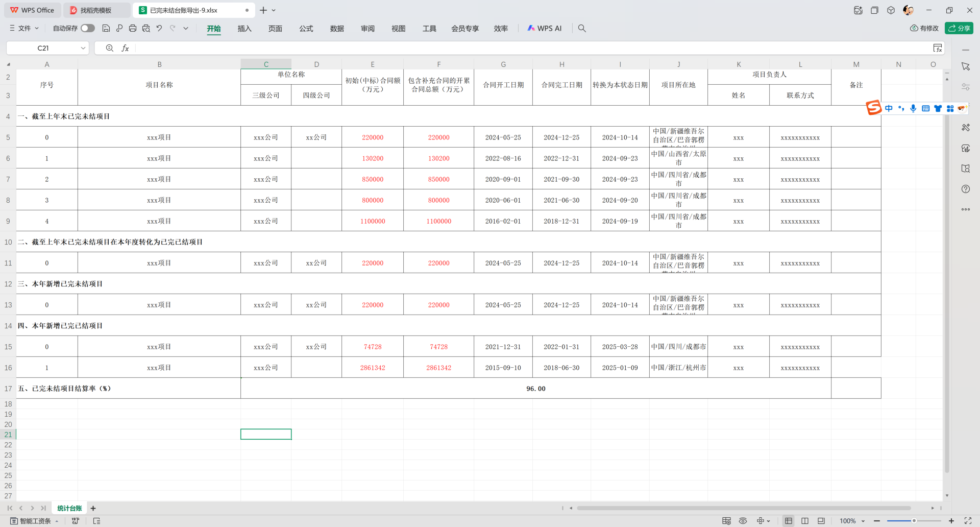The height and width of the screenshot is (527, 980).
Task: Click the Undo arrow
Action: tap(159, 29)
